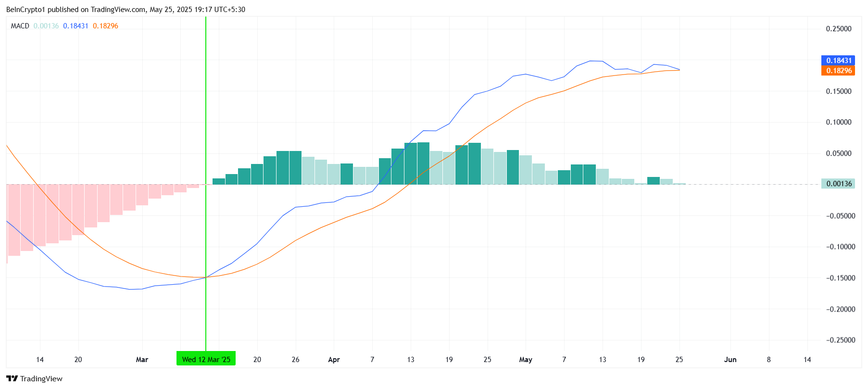This screenshot has width=868, height=389.
Task: Click the blue 0.18431 MACD value in legend
Action: pyautogui.click(x=75, y=26)
